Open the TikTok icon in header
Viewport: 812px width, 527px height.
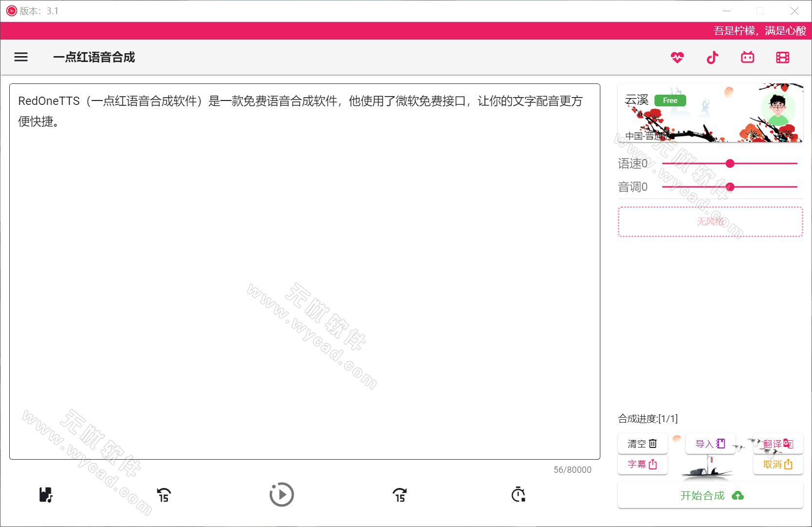coord(713,57)
